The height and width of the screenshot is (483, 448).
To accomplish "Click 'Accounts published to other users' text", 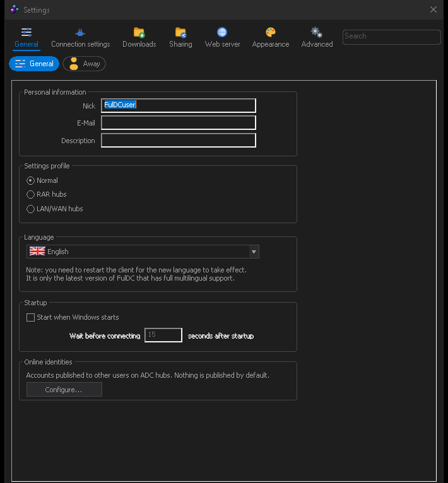I will point(148,375).
